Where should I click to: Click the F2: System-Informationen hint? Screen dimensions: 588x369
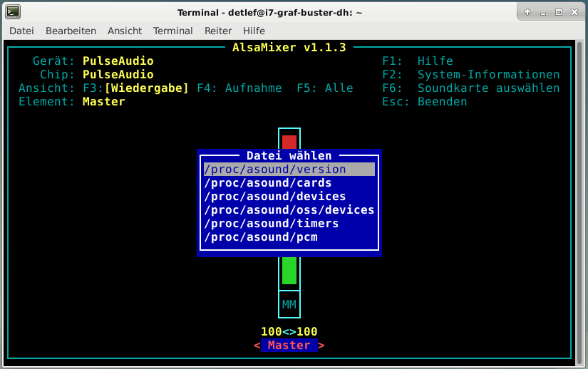[x=470, y=74]
